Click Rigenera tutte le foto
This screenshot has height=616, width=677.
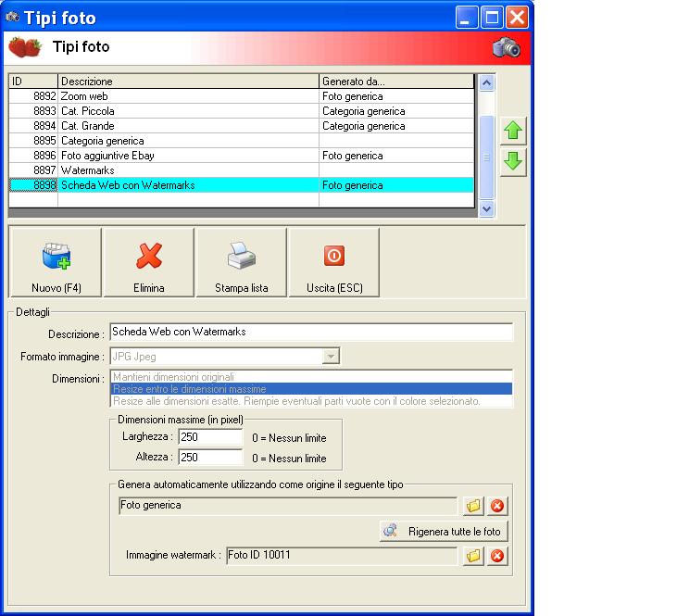(444, 532)
